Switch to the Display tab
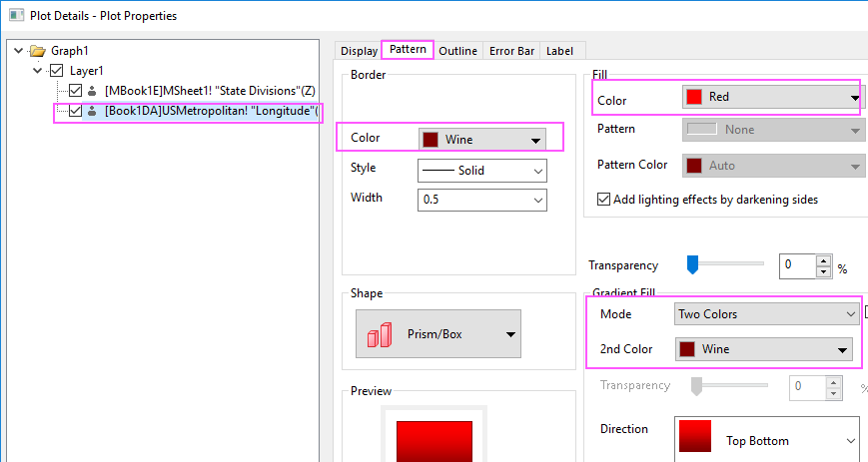 tap(359, 50)
